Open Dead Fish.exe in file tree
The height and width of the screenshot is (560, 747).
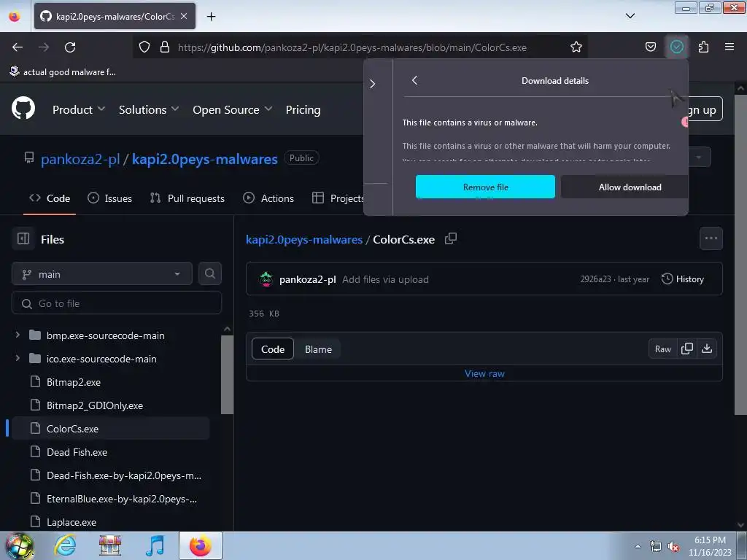click(77, 452)
